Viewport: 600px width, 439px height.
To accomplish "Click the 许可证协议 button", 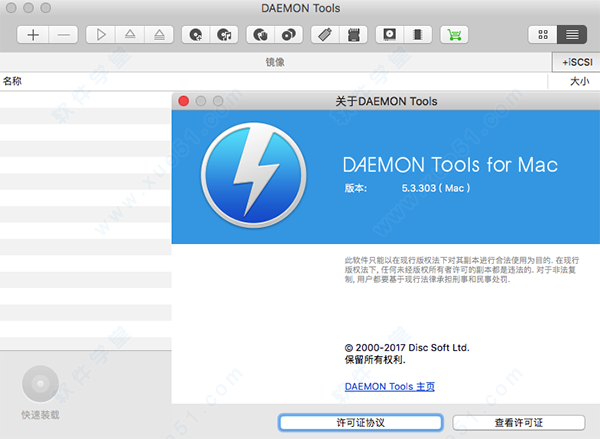I will click(360, 423).
